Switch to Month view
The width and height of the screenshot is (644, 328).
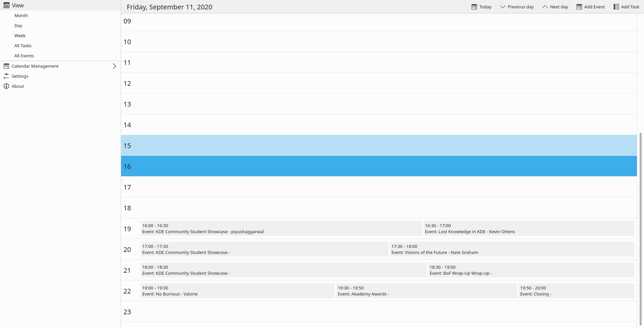pyautogui.click(x=21, y=15)
